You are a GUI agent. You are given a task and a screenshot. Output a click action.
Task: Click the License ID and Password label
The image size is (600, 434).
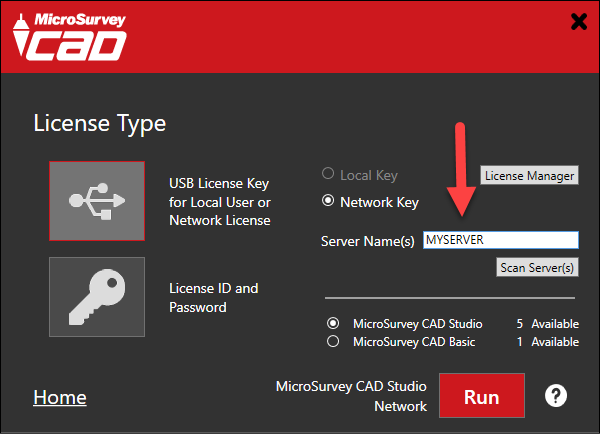(214, 298)
